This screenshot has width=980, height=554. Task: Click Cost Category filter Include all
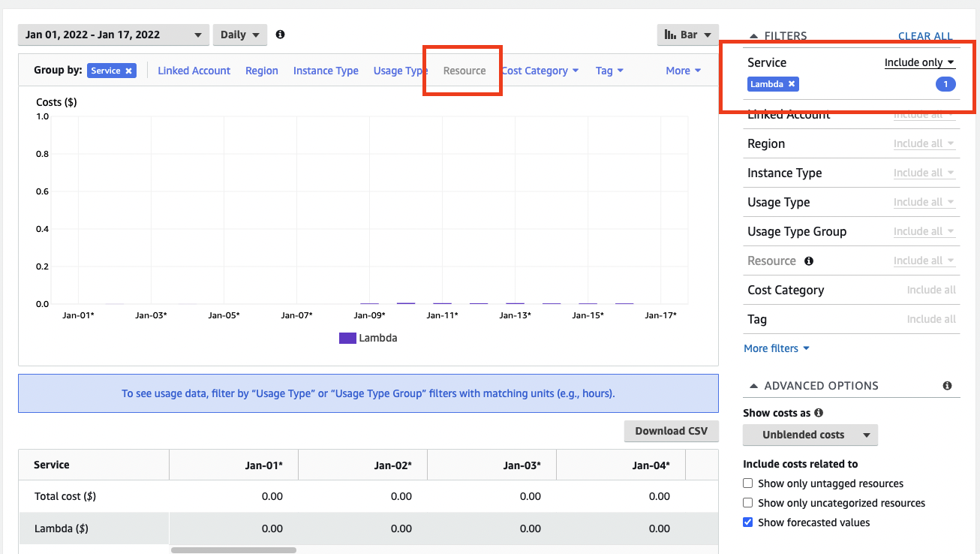click(x=931, y=290)
